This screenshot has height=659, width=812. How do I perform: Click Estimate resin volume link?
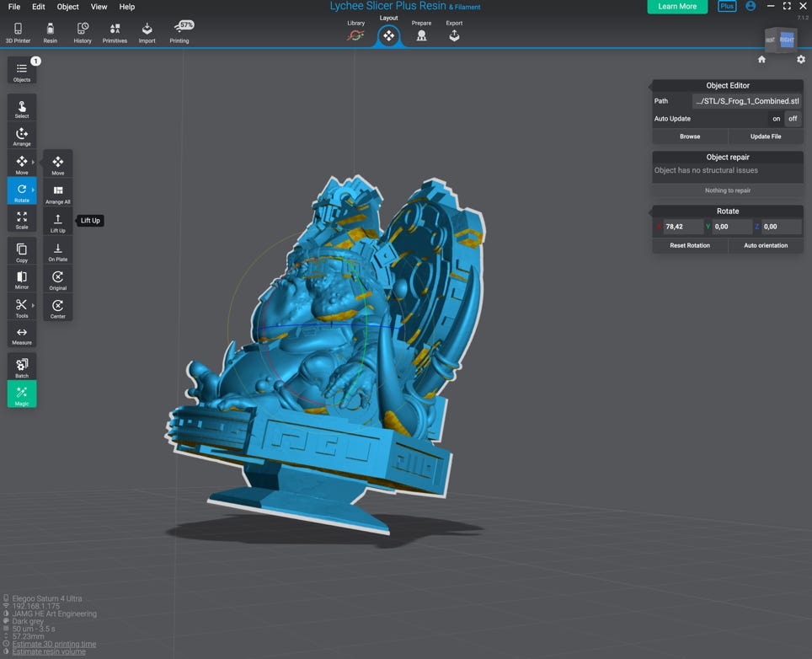[x=49, y=651]
